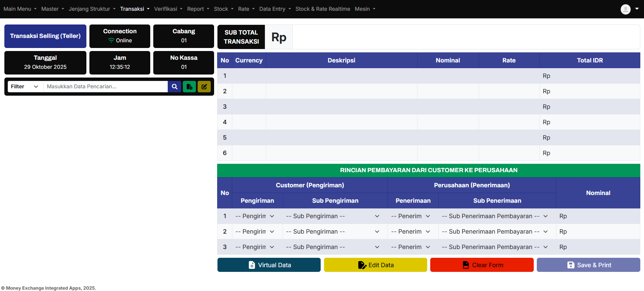Screen dimensions: 644x291
Task: Expand the Data Entry menu
Action: [x=275, y=9]
